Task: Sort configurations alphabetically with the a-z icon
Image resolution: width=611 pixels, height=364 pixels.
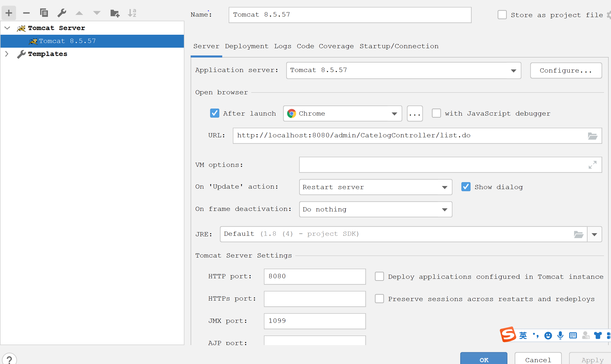Action: (x=132, y=13)
